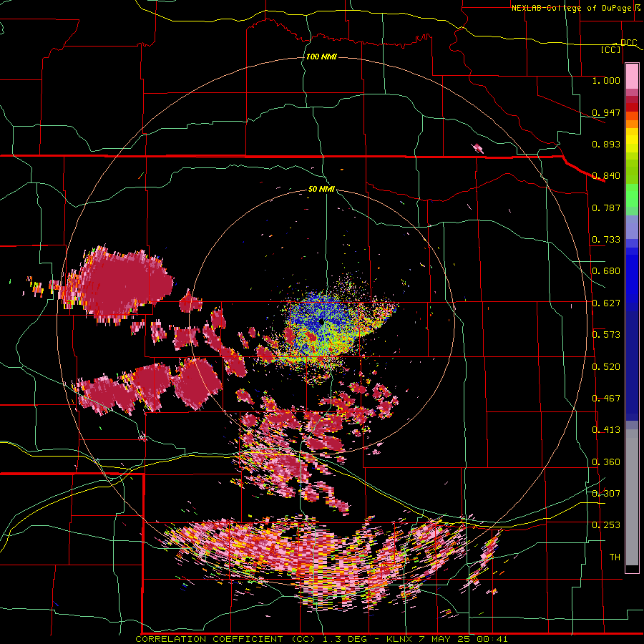
Task: Click the 0.413 scale value
Action: tap(606, 430)
